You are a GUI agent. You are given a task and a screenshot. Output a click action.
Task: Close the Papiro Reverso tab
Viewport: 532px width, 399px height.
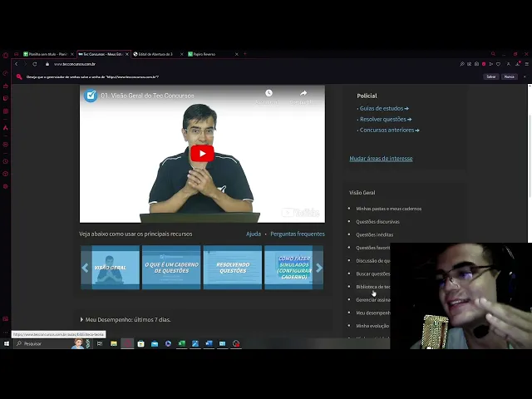236,54
